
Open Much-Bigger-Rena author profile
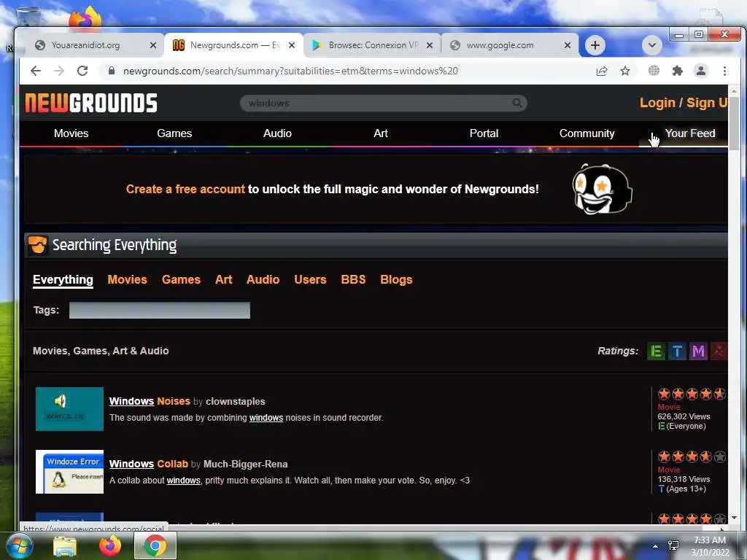click(x=245, y=464)
